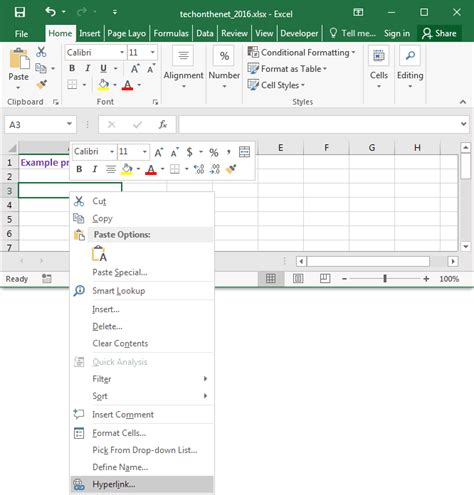Choose Paste Special... from context menu
The height and width of the screenshot is (495, 474).
point(142,272)
